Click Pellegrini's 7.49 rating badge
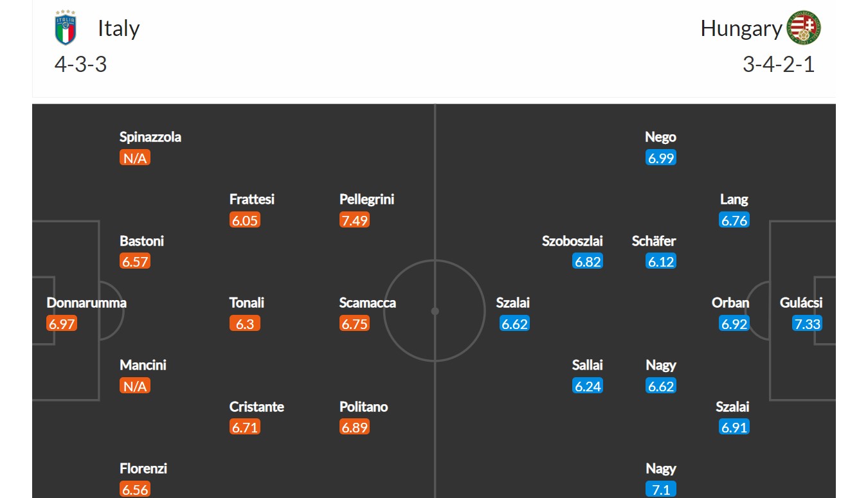Viewport: 868px width, 498px height. 355,220
